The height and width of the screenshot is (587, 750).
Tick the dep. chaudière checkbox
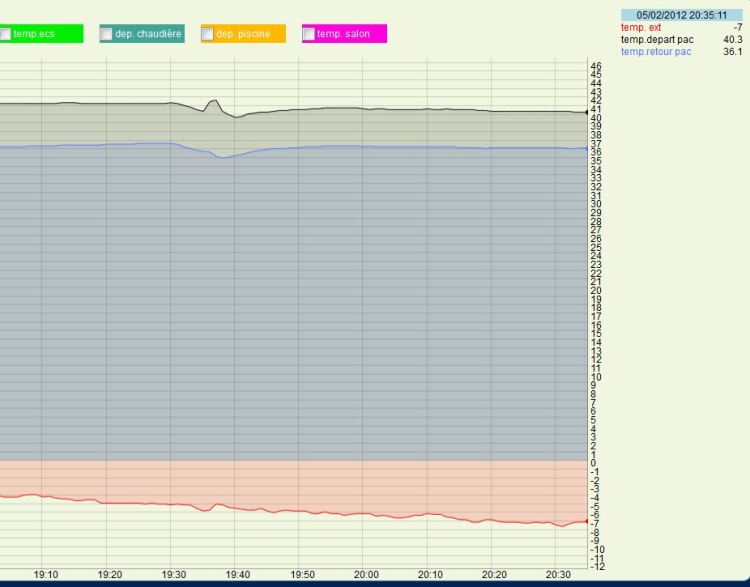click(x=107, y=34)
